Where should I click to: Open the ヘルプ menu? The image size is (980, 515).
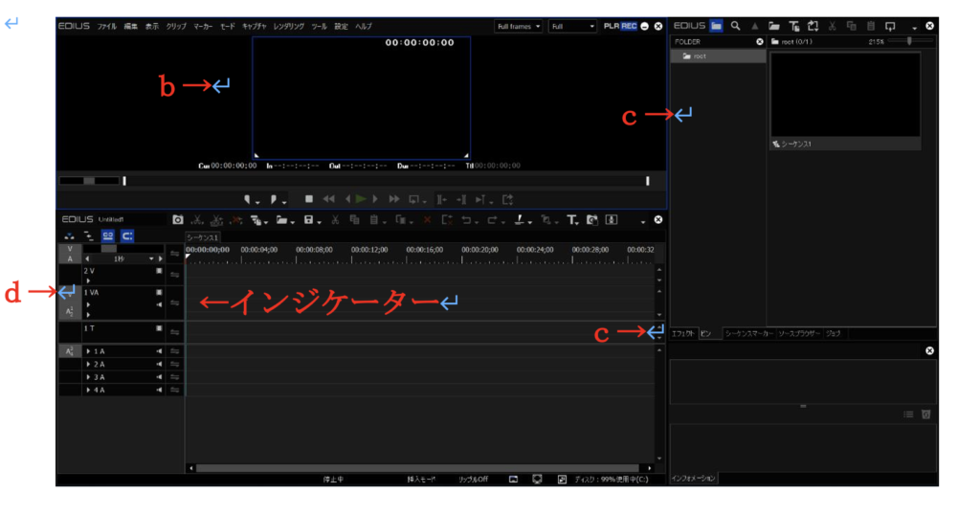(364, 26)
